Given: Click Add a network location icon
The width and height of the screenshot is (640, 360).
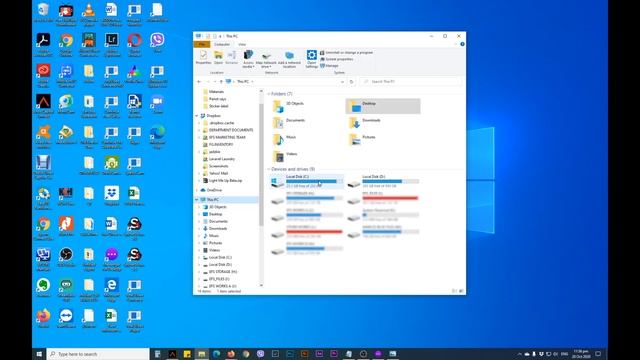Looking at the screenshot, I should [x=289, y=59].
